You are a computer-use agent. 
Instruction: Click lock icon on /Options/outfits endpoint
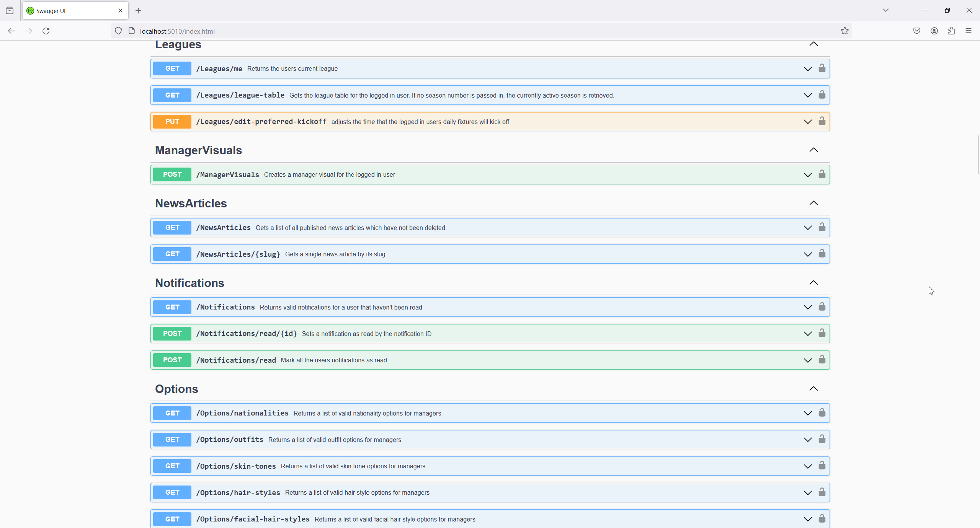822,439
